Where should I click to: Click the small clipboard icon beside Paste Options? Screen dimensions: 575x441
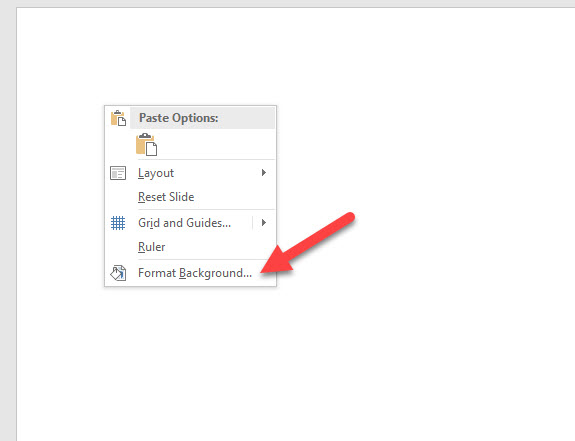pyautogui.click(x=118, y=118)
